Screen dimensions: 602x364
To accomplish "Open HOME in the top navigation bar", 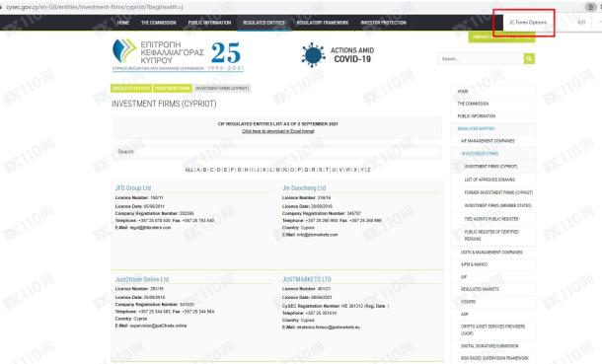I will click(122, 23).
